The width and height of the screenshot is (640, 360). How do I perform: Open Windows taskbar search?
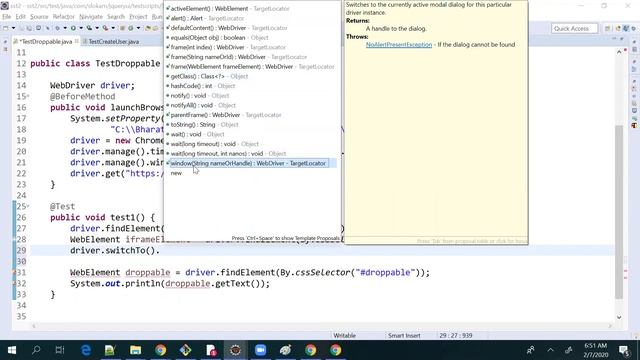[x=36, y=350]
